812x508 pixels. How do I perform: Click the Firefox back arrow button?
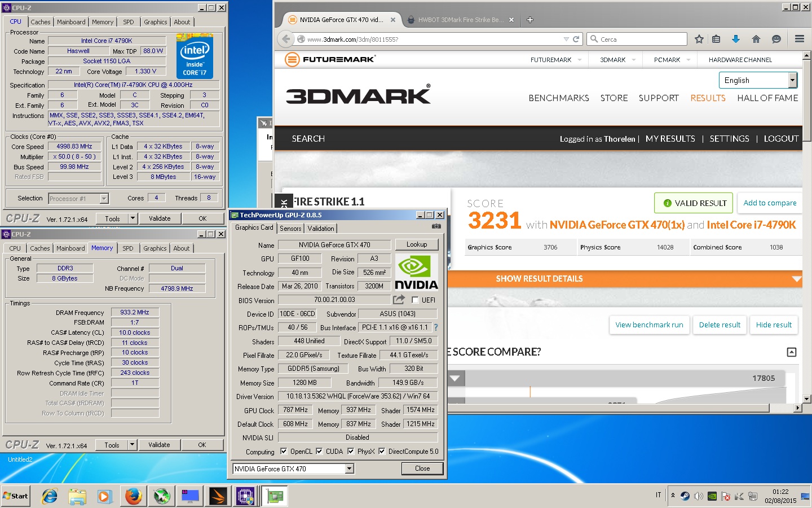pos(286,39)
